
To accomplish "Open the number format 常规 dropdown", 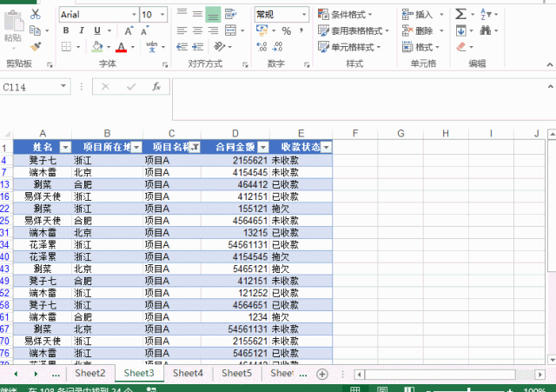I will [x=304, y=15].
